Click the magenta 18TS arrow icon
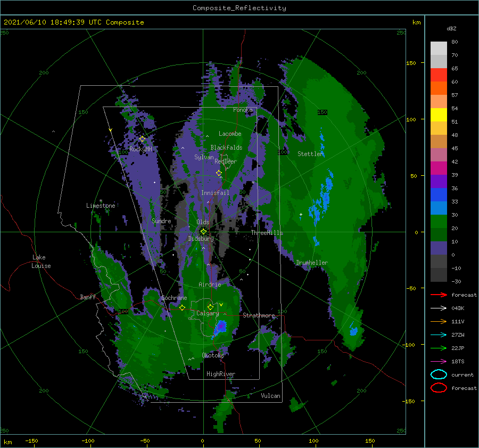The height and width of the screenshot is (448, 479). [x=439, y=362]
